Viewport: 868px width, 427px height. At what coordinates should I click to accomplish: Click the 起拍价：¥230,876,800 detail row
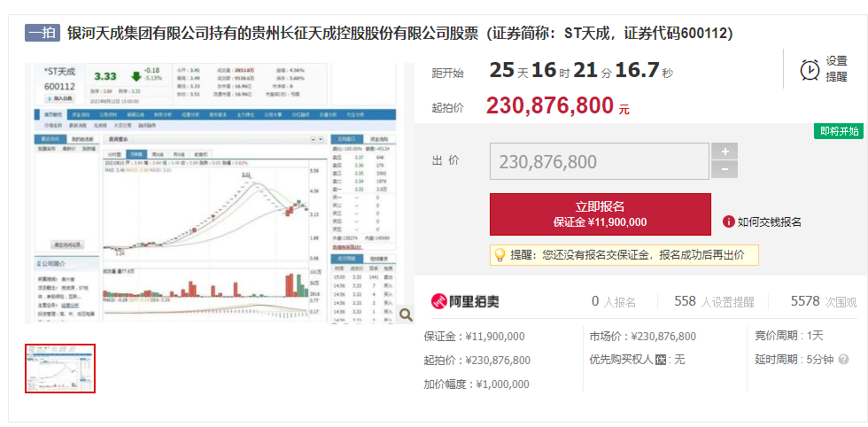[x=477, y=361]
